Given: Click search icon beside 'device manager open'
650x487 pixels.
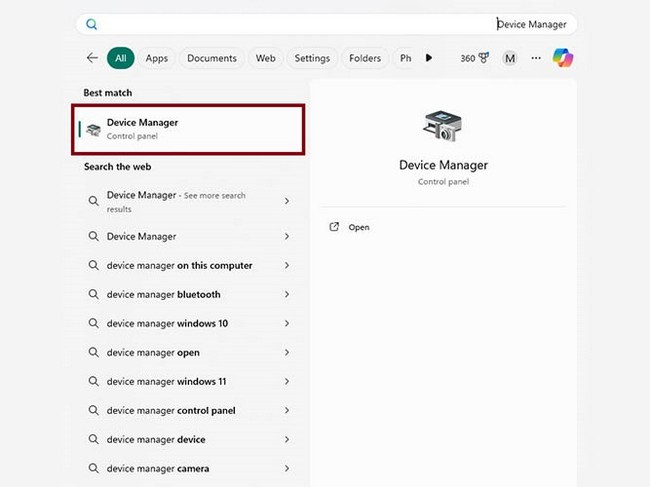Looking at the screenshot, I should (x=94, y=352).
